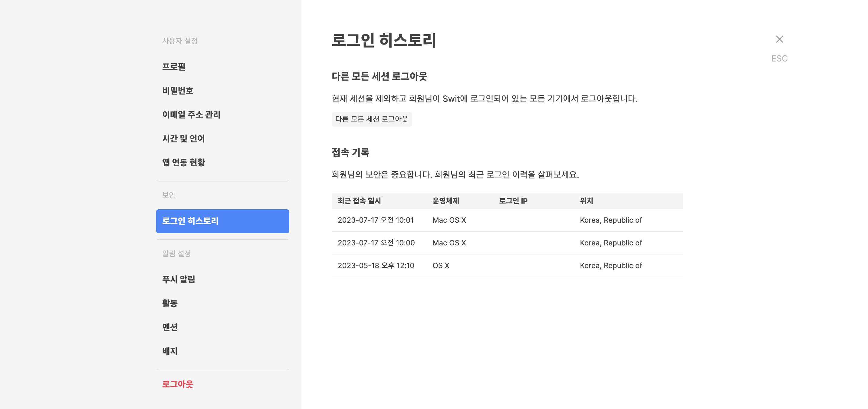Open the 멘션 settings page
This screenshot has height=409, width=868.
(x=170, y=328)
